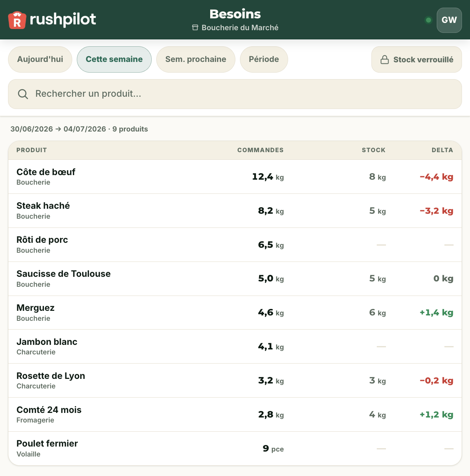Open the Rosette de Lyon product row
The width and height of the screenshot is (470, 476).
click(235, 380)
